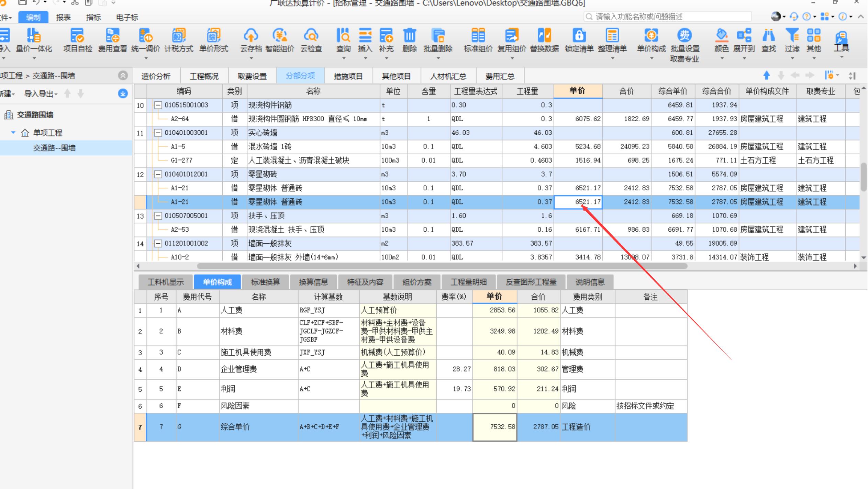868x489 pixels.
Task: Switch to 编制 ribbon tab
Action: click(33, 17)
